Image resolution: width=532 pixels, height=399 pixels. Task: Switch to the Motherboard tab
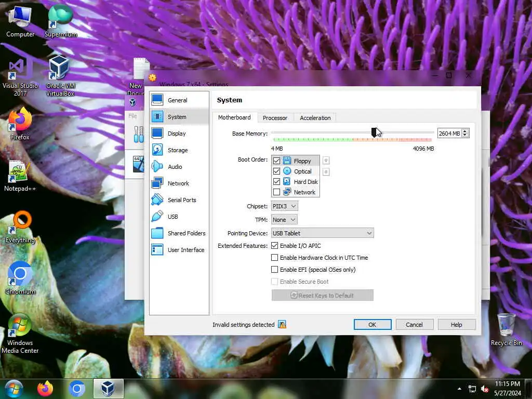[x=234, y=117]
